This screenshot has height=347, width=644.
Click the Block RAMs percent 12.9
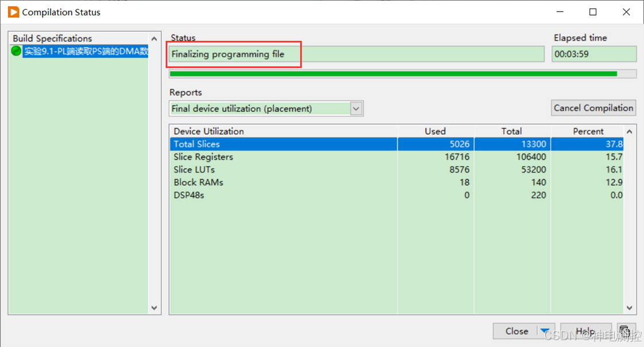click(614, 182)
